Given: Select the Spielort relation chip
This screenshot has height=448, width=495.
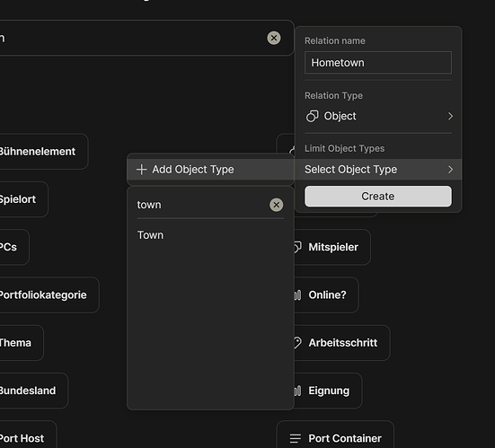Looking at the screenshot, I should tap(23, 199).
